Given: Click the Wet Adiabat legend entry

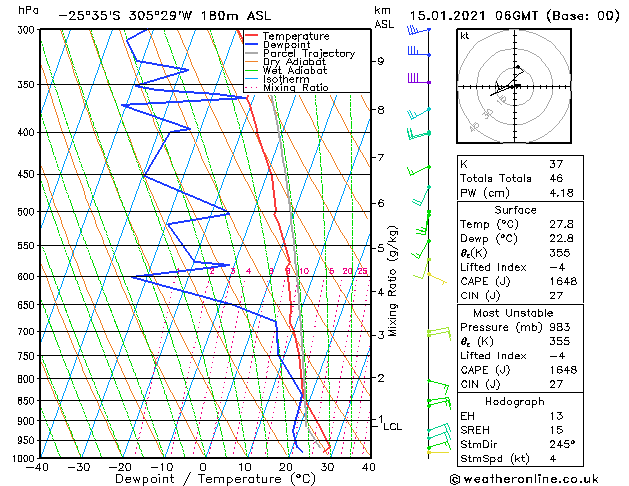Looking at the screenshot, I should coord(286,70).
